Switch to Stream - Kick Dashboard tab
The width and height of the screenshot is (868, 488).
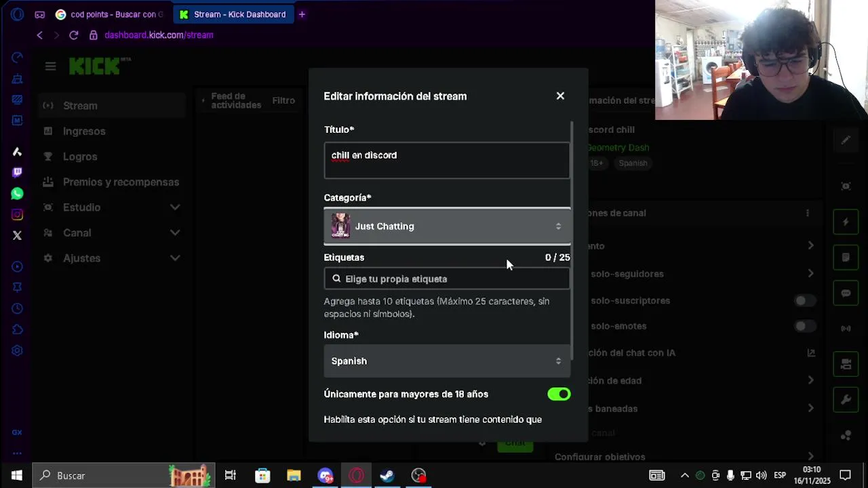click(233, 14)
